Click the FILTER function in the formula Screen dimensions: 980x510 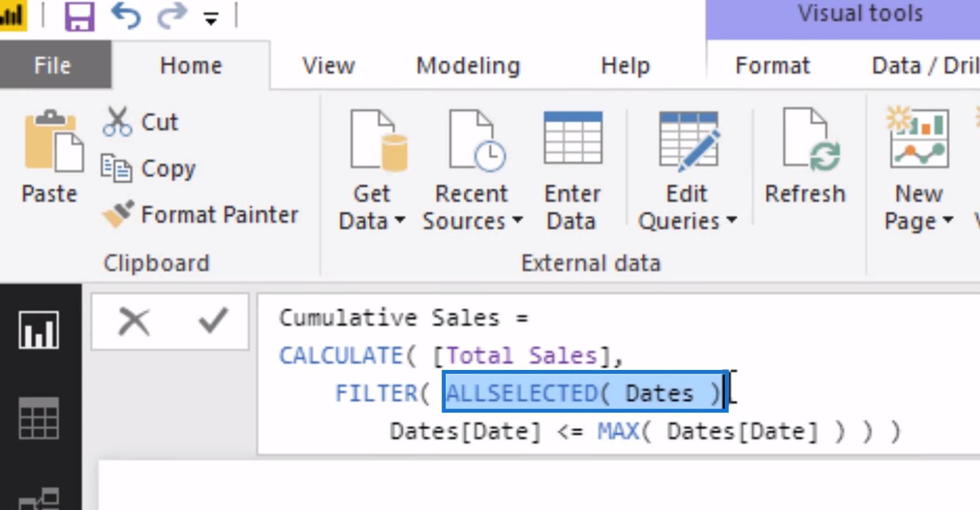[376, 393]
